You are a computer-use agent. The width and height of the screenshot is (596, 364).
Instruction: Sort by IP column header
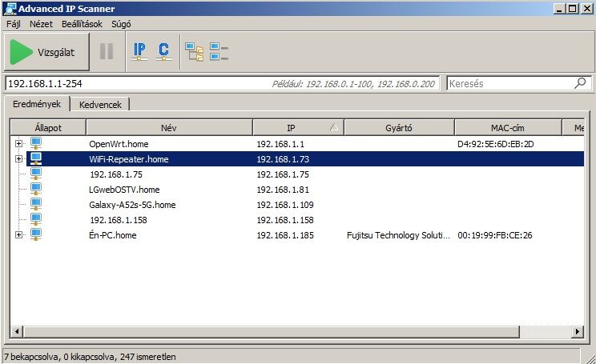coord(298,128)
